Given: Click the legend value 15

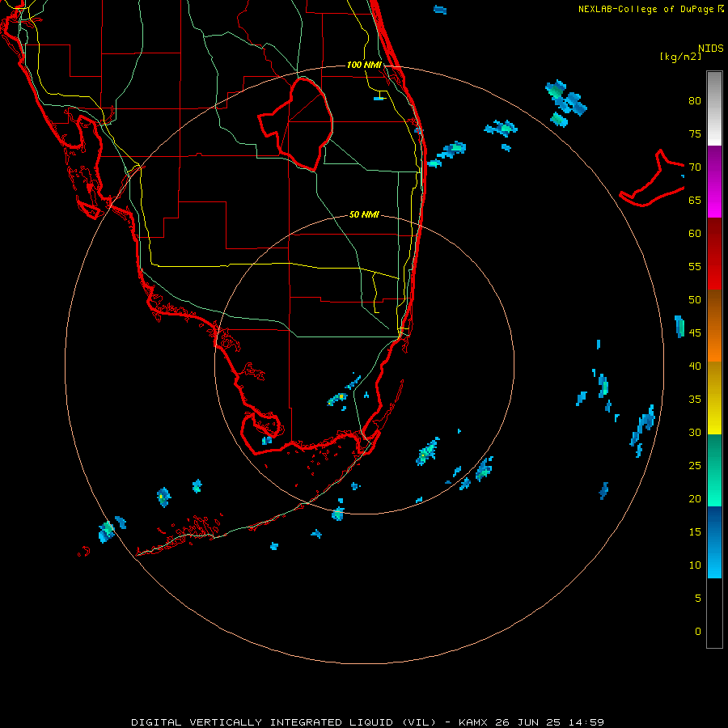Looking at the screenshot, I should 695,532.
